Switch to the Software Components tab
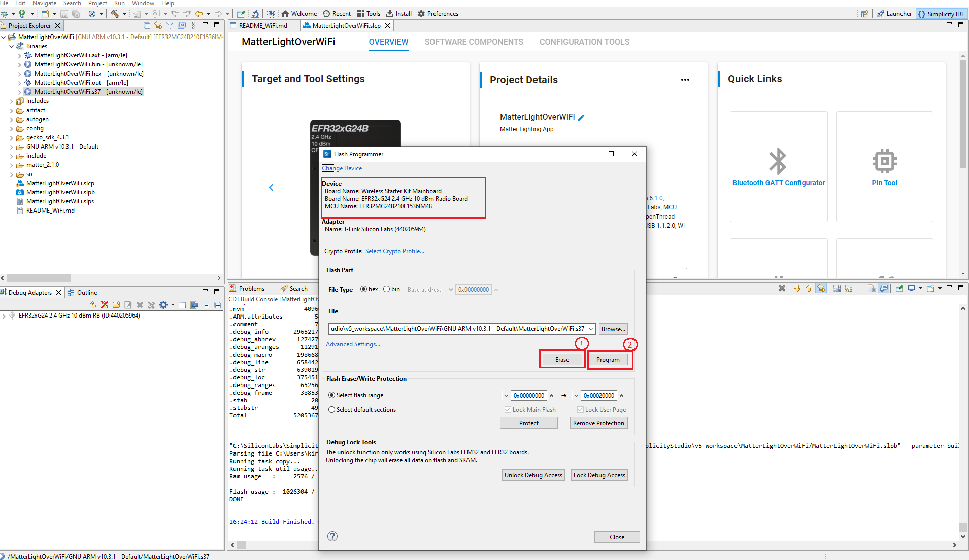969x560 pixels. pos(474,42)
